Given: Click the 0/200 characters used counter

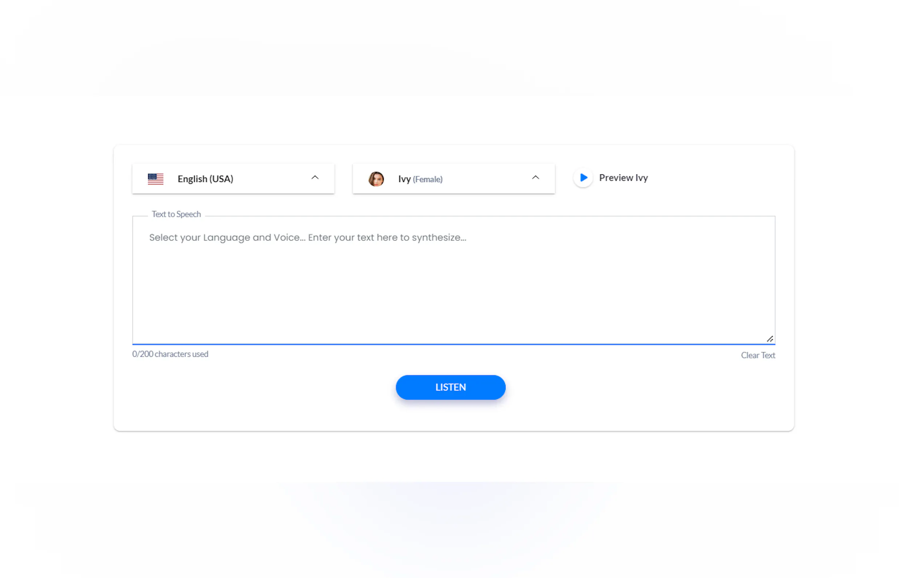Looking at the screenshot, I should (170, 354).
